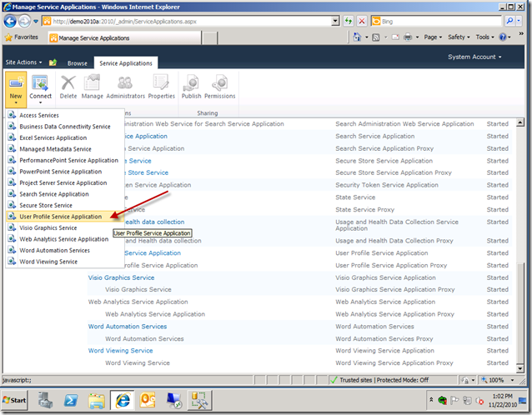
Task: Choose Managed Metadata Service from New menu
Action: click(x=55, y=149)
